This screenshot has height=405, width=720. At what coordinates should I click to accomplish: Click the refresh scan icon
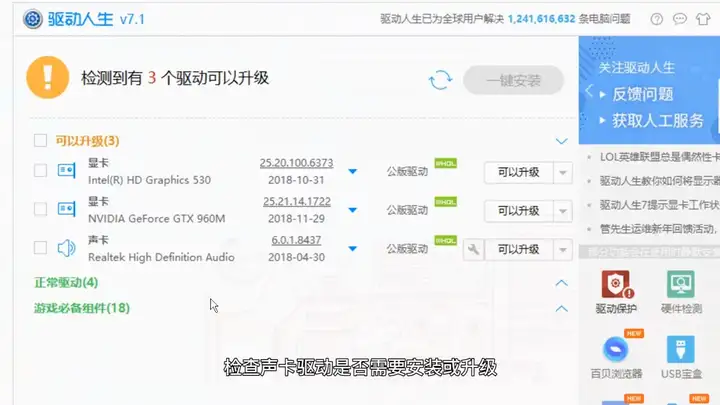pos(440,80)
